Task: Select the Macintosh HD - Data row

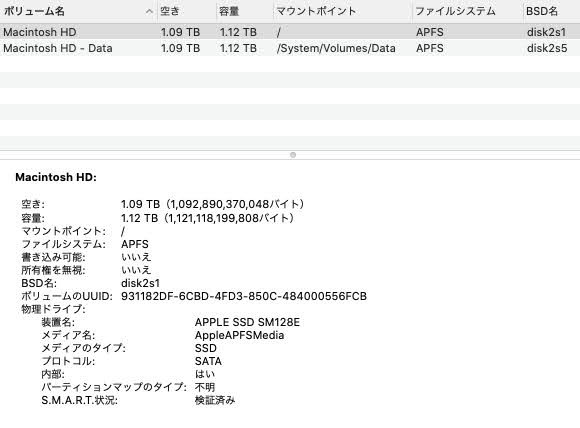Action: coord(290,48)
